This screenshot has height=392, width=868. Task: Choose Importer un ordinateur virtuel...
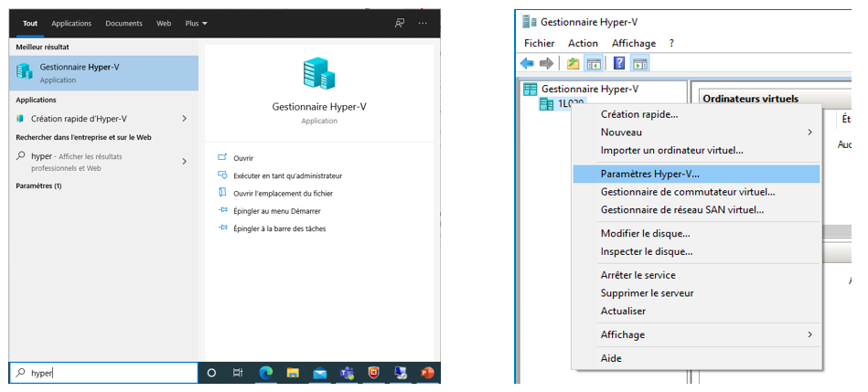click(x=696, y=150)
